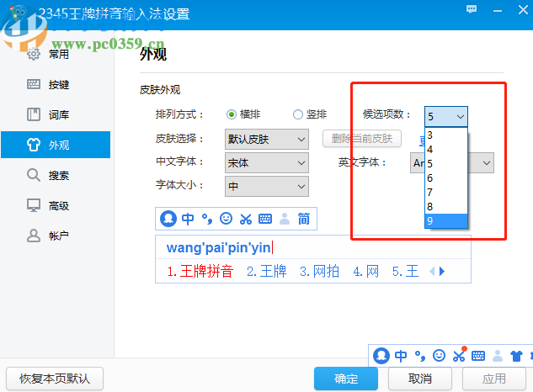The width and height of the screenshot is (533, 392).
Task: Click the user figure icon on floating IME bar
Action: click(x=498, y=356)
